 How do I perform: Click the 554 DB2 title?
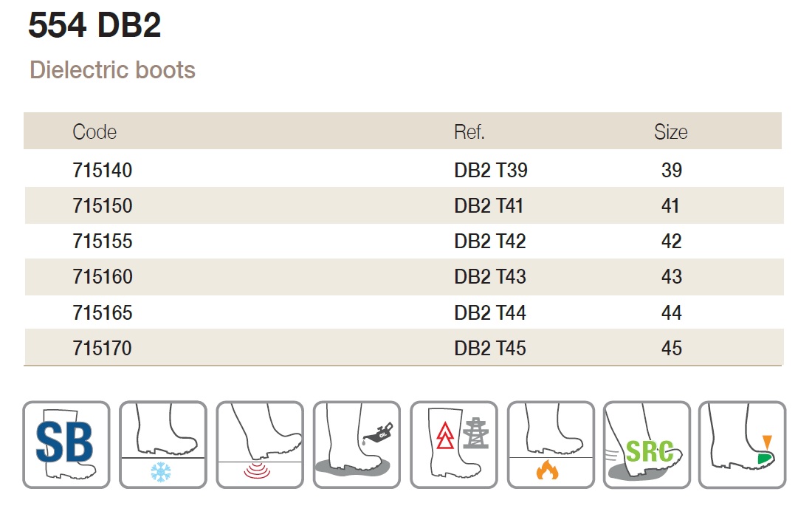click(94, 25)
